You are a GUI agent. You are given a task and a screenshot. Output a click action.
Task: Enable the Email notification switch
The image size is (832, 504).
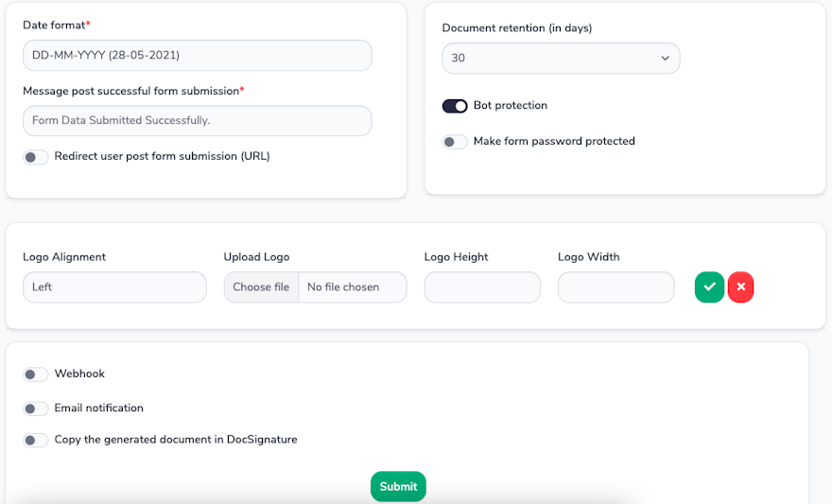point(36,408)
